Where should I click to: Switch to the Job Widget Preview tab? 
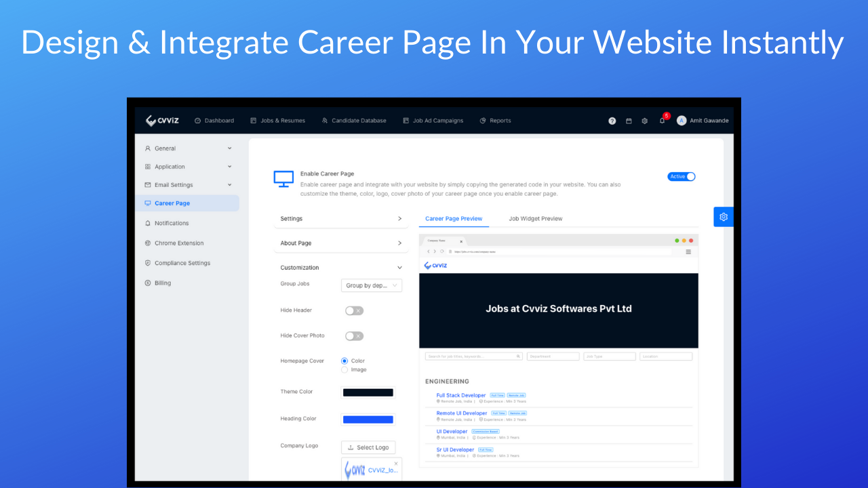coord(536,219)
